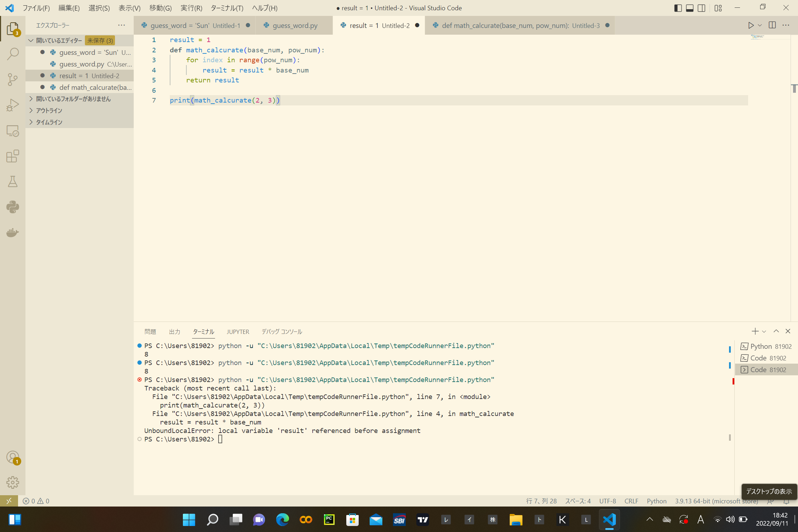Image resolution: width=798 pixels, height=532 pixels.
Task: Toggle the bottom panel layout button
Action: pyautogui.click(x=689, y=8)
